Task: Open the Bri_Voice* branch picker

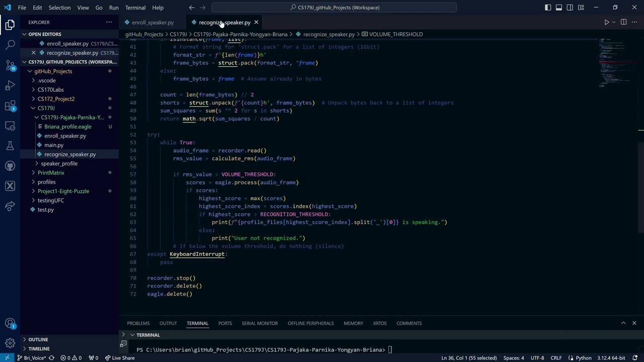Action: pyautogui.click(x=32, y=358)
